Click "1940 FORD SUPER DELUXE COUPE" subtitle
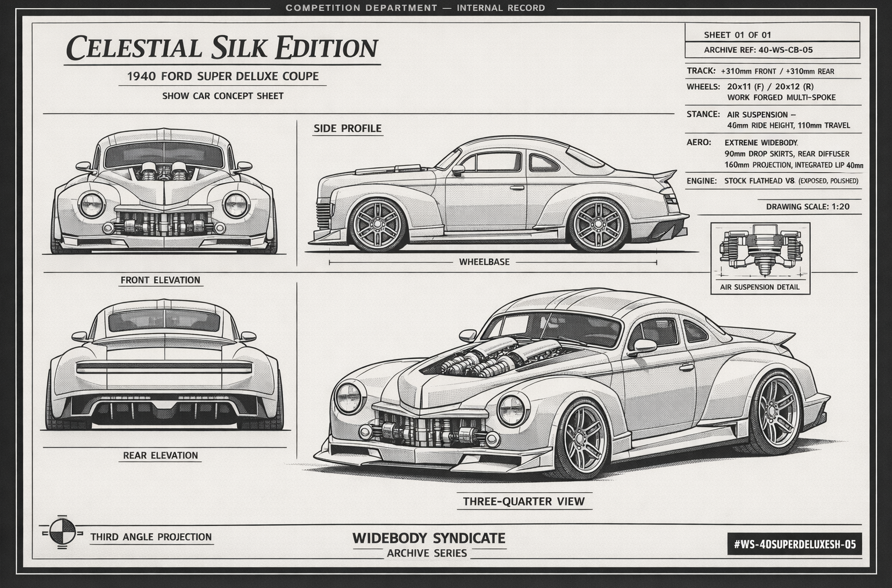This screenshot has width=892, height=588. tap(223, 76)
